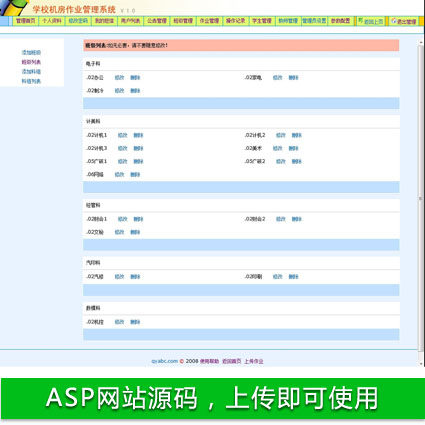Click 修改 for the .02财会2 class
This screenshot has width=425, height=425.
click(x=281, y=219)
